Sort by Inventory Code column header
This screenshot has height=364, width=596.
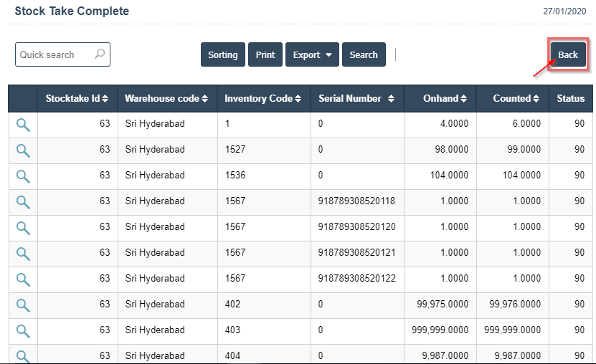click(262, 99)
